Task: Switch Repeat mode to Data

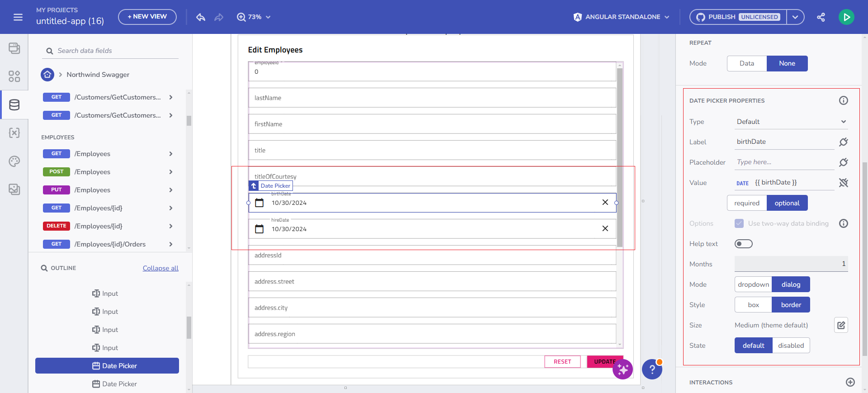Action: click(x=746, y=63)
